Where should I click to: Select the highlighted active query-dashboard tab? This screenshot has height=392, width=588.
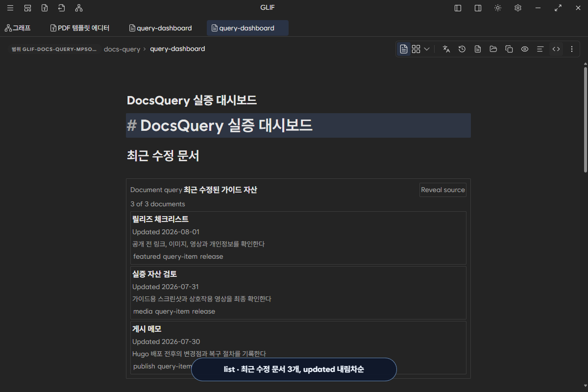(247, 28)
